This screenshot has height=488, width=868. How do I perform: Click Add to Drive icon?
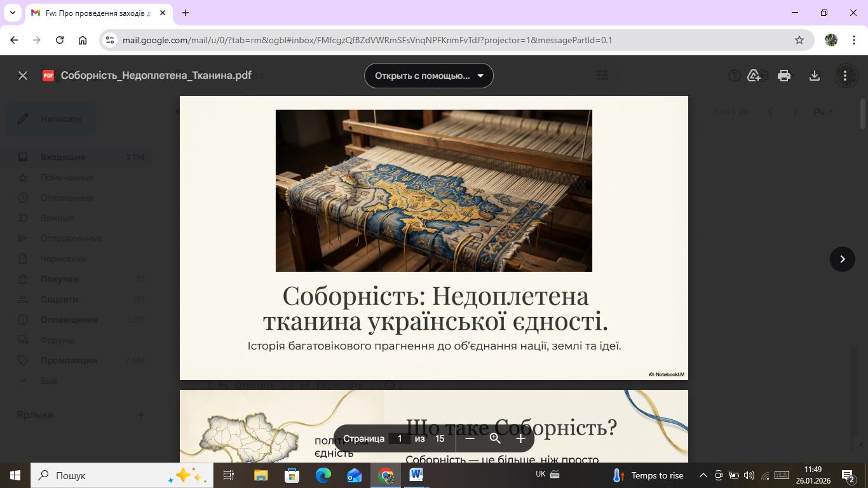click(x=754, y=76)
